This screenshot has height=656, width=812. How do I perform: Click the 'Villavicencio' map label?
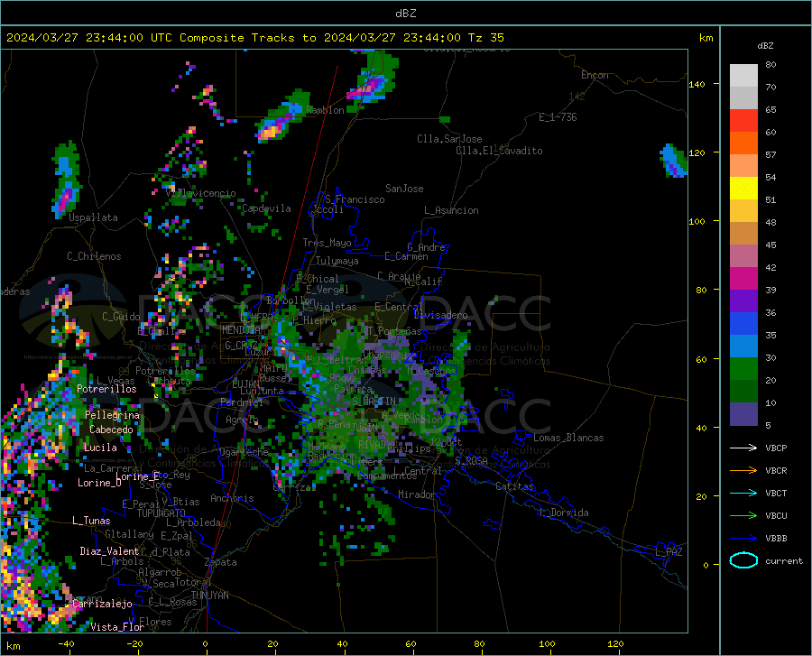pos(201,193)
